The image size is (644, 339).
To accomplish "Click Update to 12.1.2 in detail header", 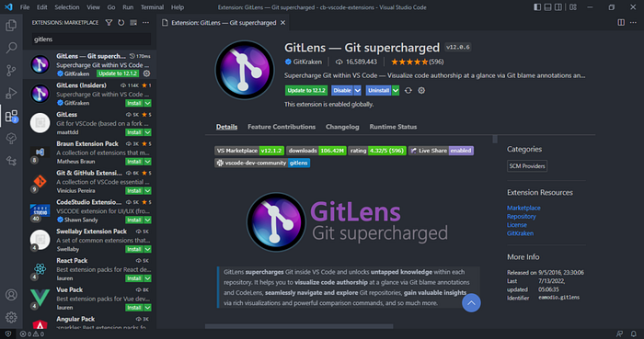I will pyautogui.click(x=306, y=91).
